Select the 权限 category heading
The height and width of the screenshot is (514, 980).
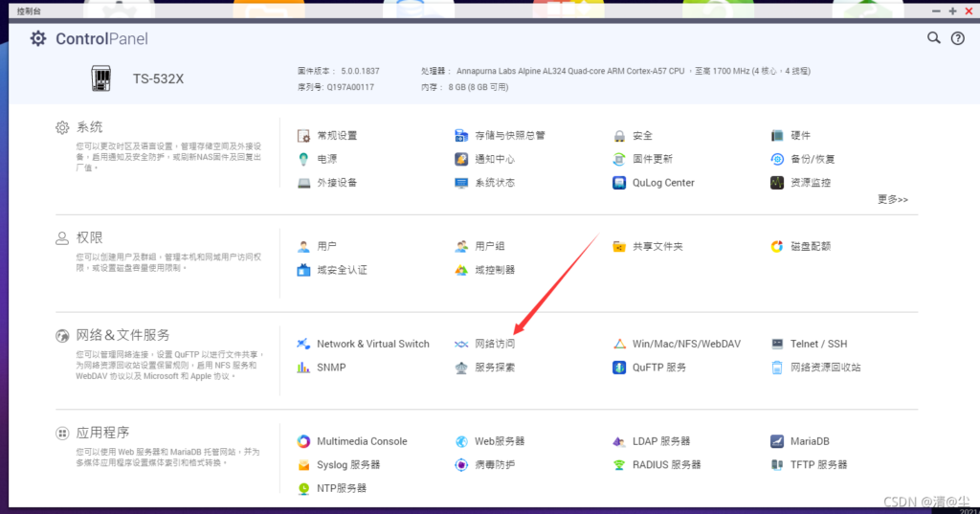(x=89, y=237)
